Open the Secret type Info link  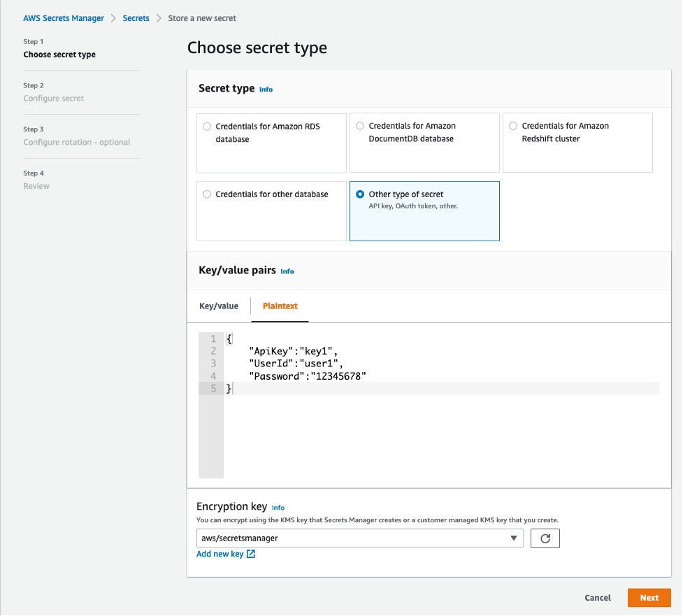(266, 89)
